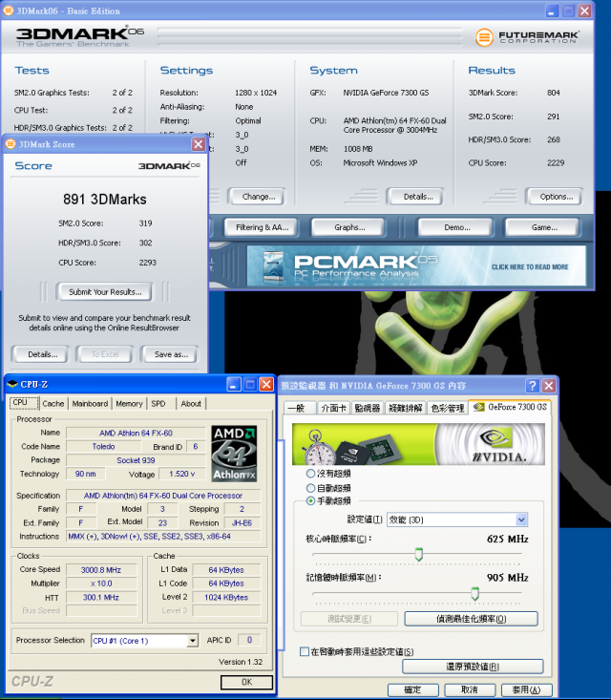Click 確定 OK button in NVIDIA dialog
This screenshot has height=700, width=611.
point(412,689)
